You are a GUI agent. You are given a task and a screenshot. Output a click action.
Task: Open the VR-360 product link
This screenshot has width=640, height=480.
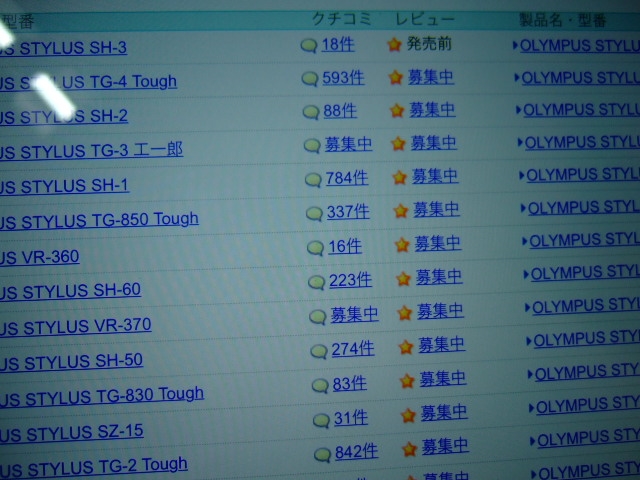pyautogui.click(x=40, y=257)
